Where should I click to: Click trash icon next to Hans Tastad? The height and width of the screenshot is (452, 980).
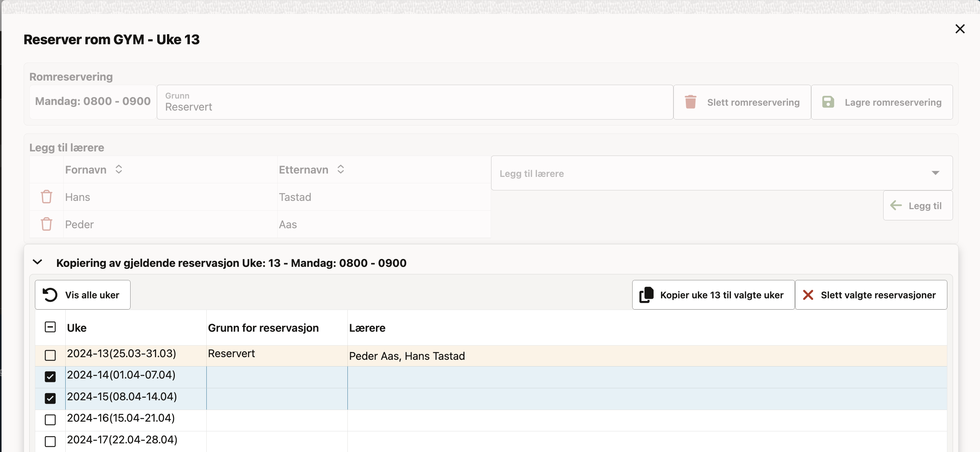[x=47, y=197]
